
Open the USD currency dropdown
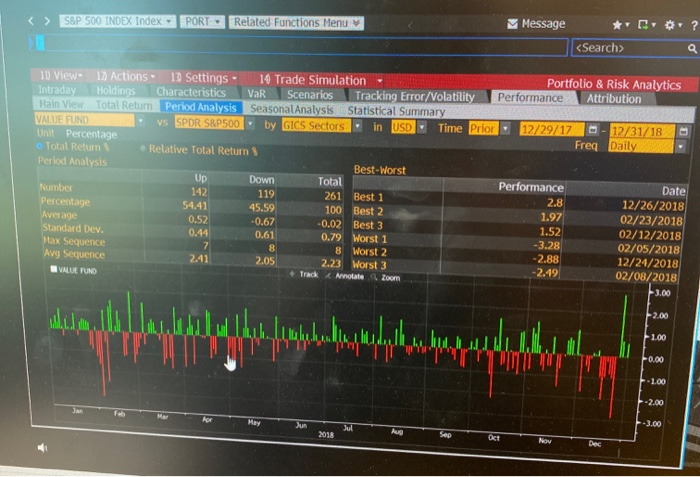pos(421,128)
